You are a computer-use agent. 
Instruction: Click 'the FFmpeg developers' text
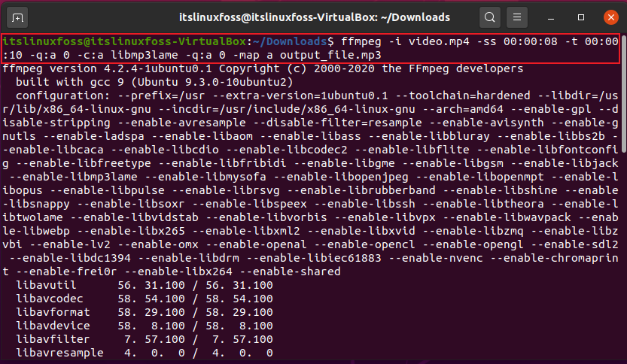pyautogui.click(x=452, y=68)
